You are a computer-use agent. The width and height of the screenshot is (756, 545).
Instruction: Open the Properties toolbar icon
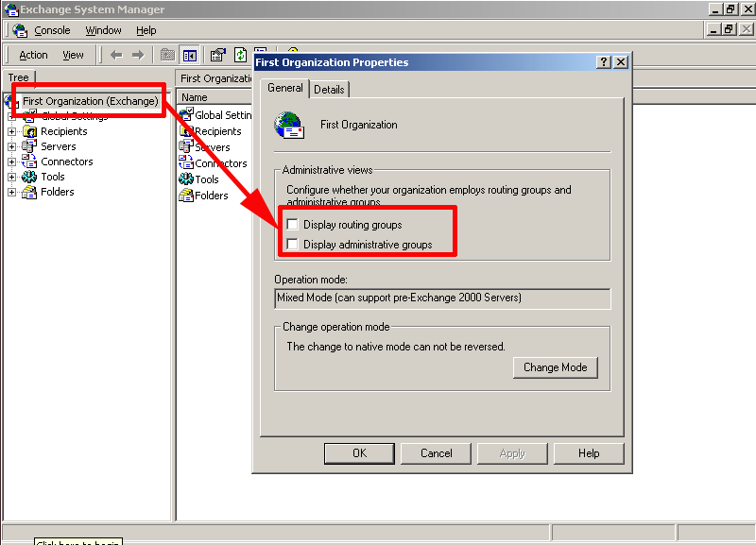218,56
